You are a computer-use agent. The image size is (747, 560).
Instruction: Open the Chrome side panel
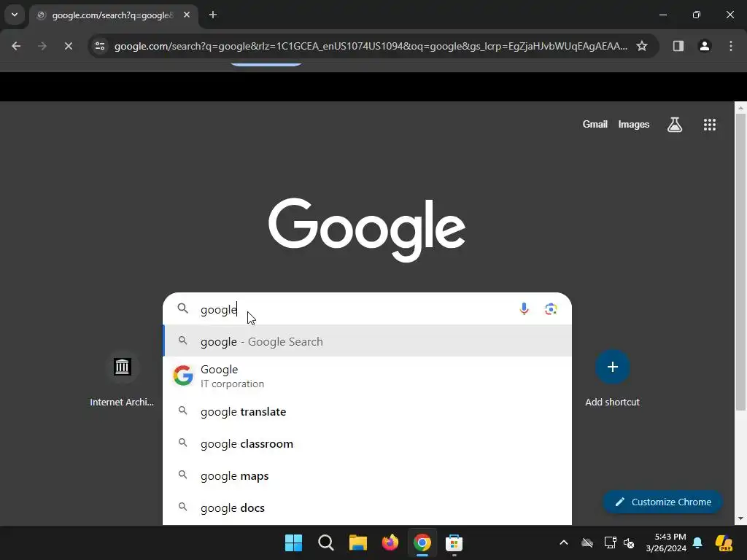pos(678,46)
